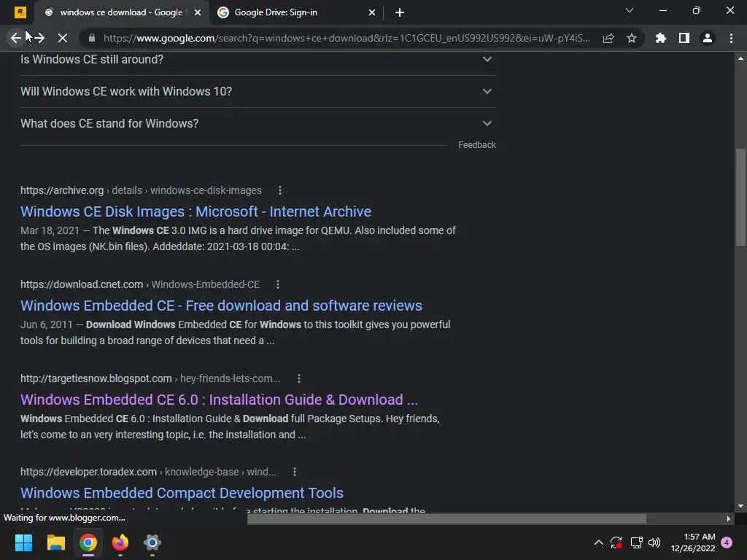Click the horizontal scroll right arrow
Screen dimensions: 747x560
(x=729, y=518)
